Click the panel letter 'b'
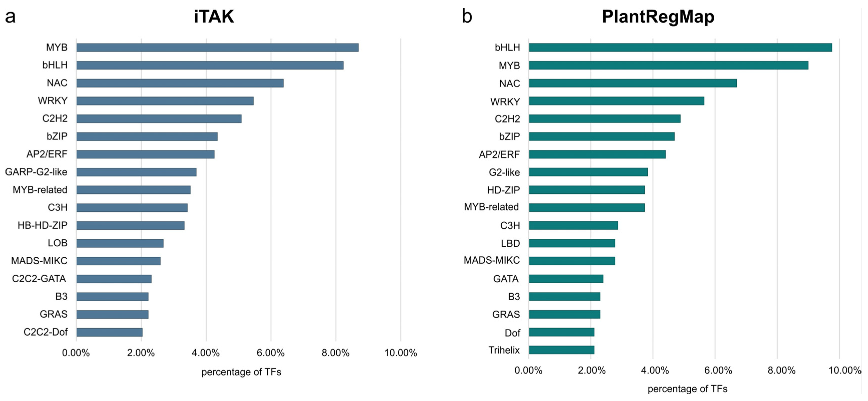This screenshot has height=401, width=868. pos(467,16)
